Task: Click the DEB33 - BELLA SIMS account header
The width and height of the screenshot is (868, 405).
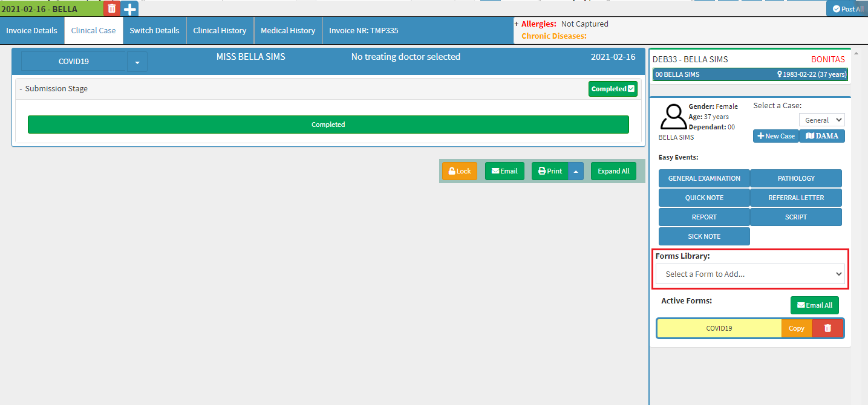Action: 690,59
